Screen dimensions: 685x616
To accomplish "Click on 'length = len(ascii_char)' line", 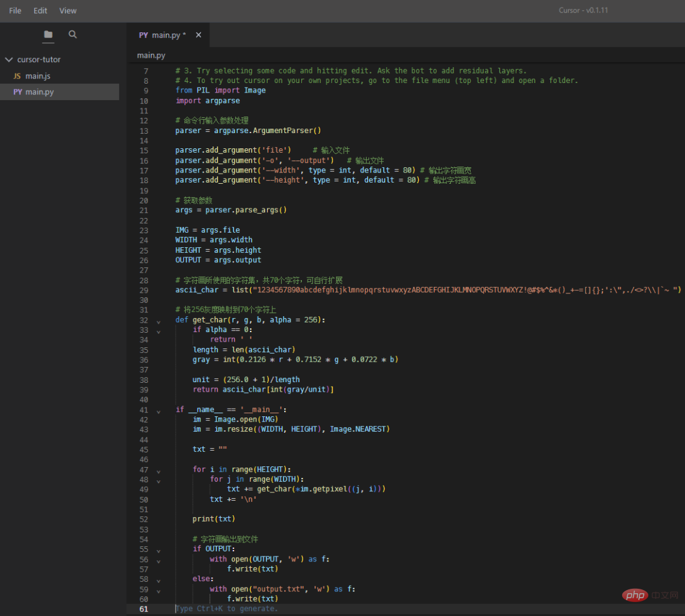I will pos(244,350).
